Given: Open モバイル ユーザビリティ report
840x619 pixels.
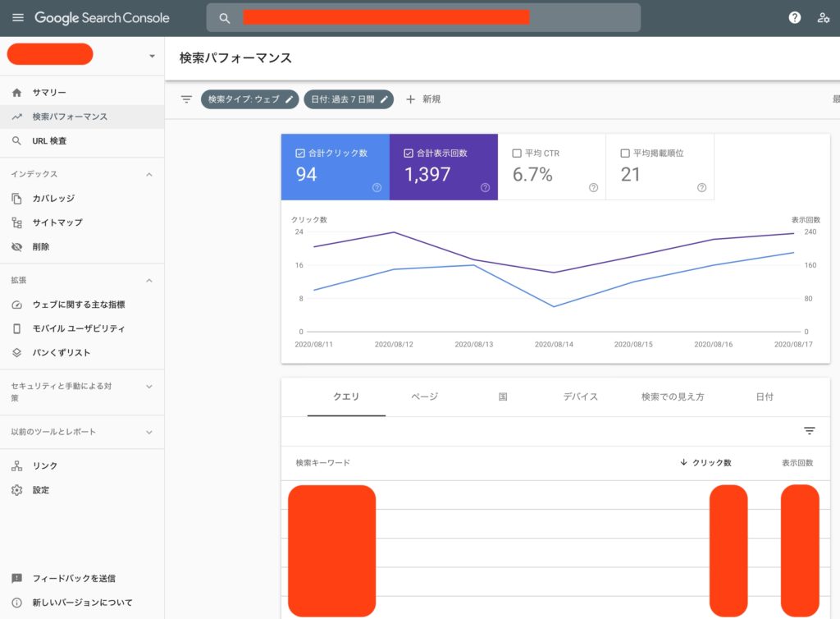Looking at the screenshot, I should (x=82, y=328).
